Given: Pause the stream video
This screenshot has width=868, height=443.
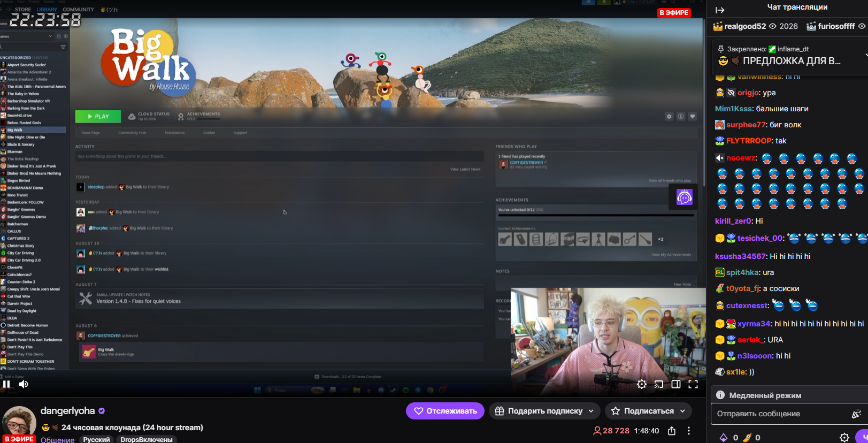Looking at the screenshot, I should (6, 384).
